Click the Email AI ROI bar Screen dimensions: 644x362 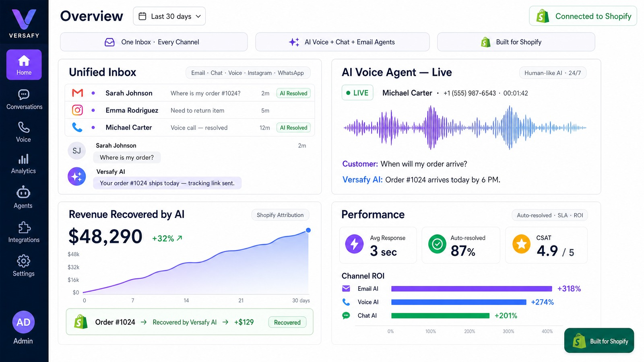pos(471,289)
